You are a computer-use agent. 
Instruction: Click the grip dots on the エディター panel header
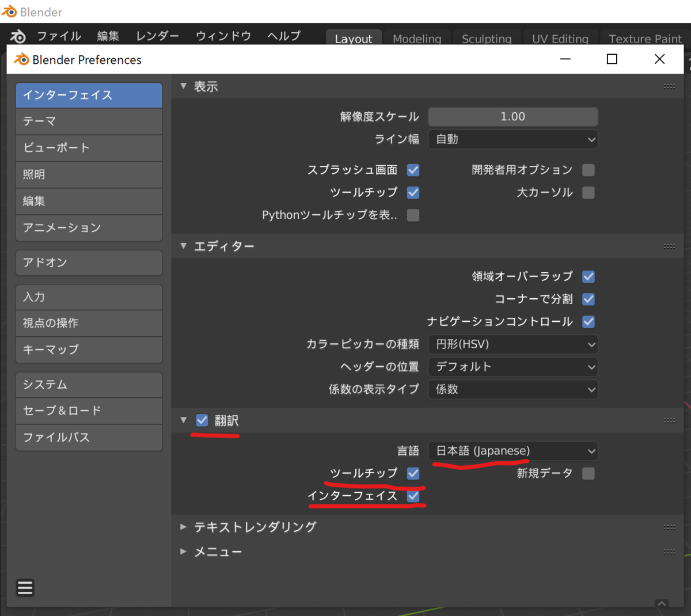(669, 246)
